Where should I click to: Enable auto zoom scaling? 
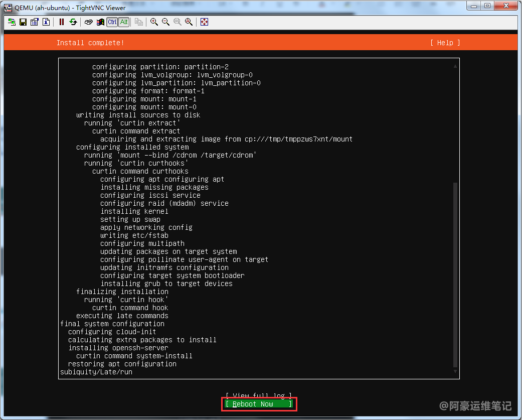[189, 22]
